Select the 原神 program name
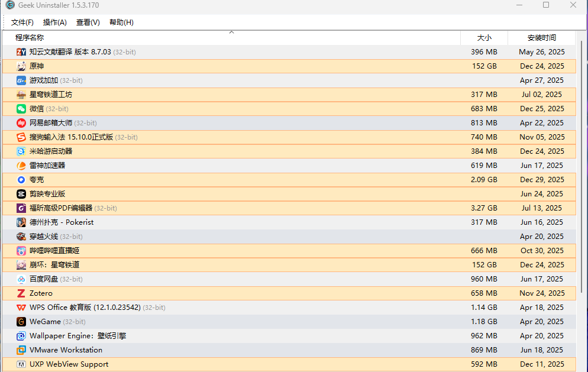The image size is (588, 372). pos(37,66)
